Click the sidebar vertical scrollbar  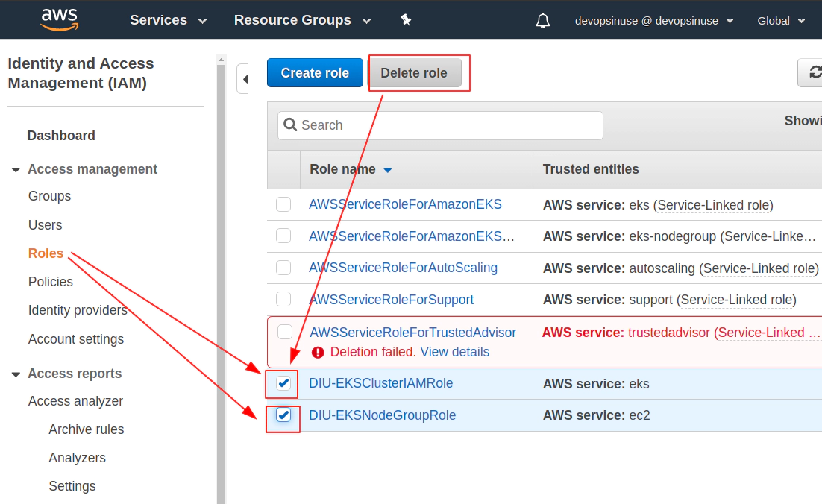point(221,283)
